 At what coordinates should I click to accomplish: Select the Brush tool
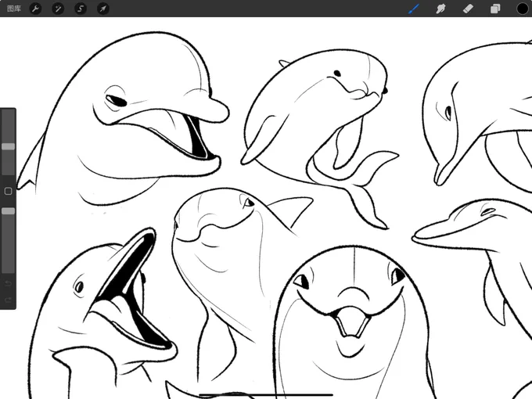(x=414, y=9)
